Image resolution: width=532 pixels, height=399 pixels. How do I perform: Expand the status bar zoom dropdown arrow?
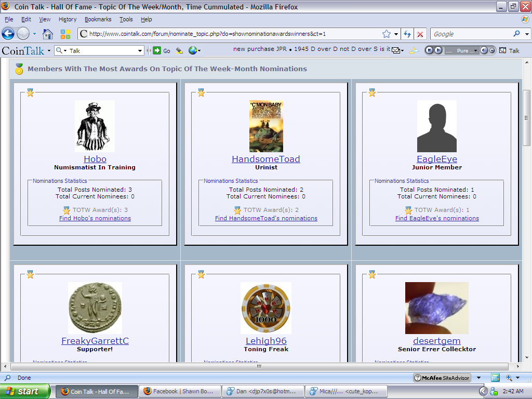click(x=518, y=378)
